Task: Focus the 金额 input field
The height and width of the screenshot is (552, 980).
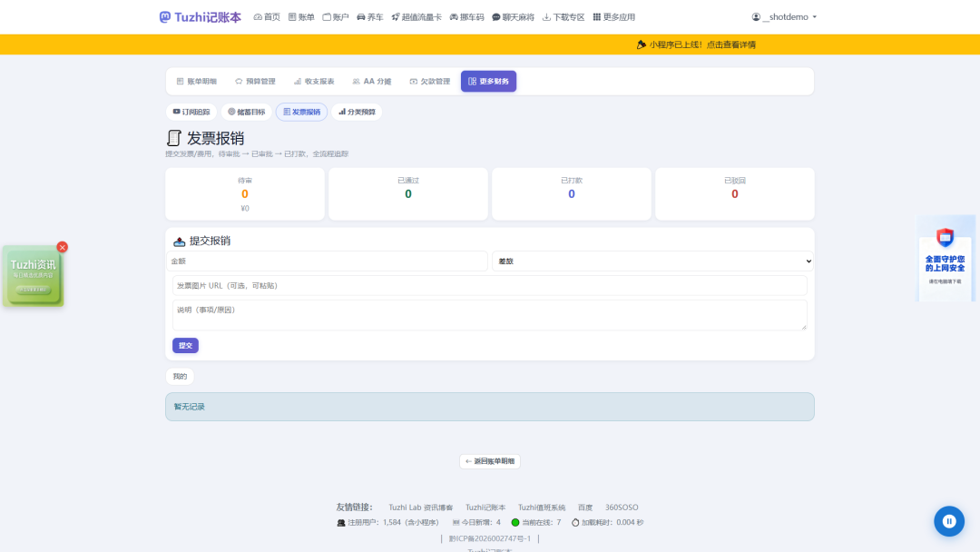Action: click(327, 261)
